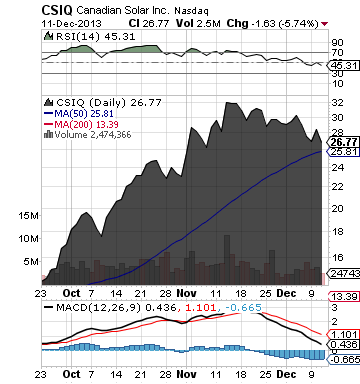Click the 11-Dec-2013 date text
The image size is (360, 384).
(x=71, y=24)
